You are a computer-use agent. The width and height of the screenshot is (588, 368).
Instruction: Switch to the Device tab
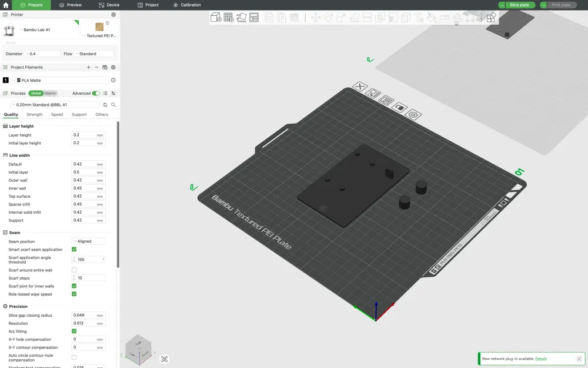click(109, 5)
